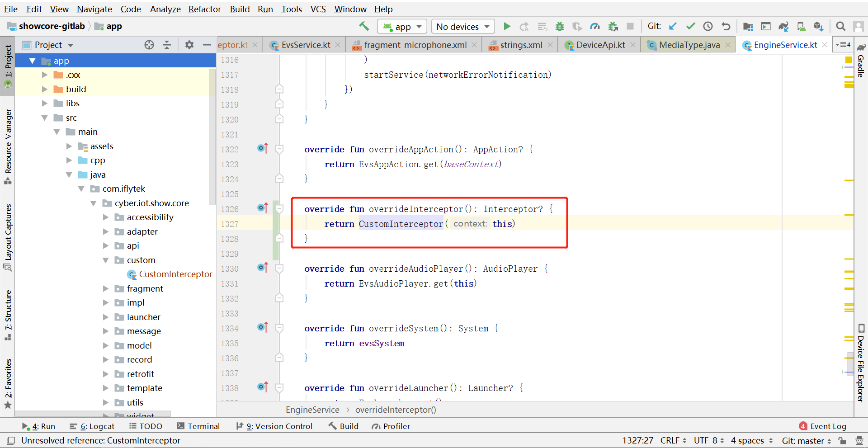The image size is (868, 448).
Task: Toggle tool window bars icon at bottom-left
Action: [x=11, y=440]
